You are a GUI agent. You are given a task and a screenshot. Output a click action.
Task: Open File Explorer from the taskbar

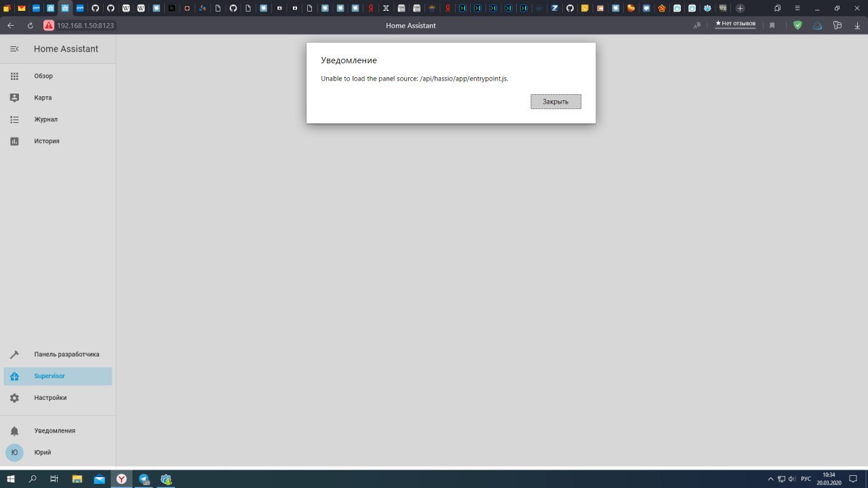coord(77,479)
